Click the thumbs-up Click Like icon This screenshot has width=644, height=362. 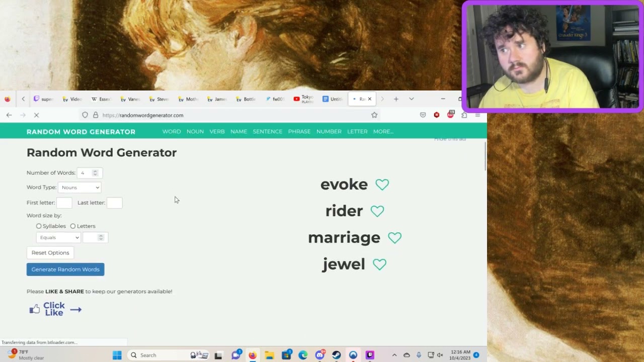pyautogui.click(x=35, y=309)
